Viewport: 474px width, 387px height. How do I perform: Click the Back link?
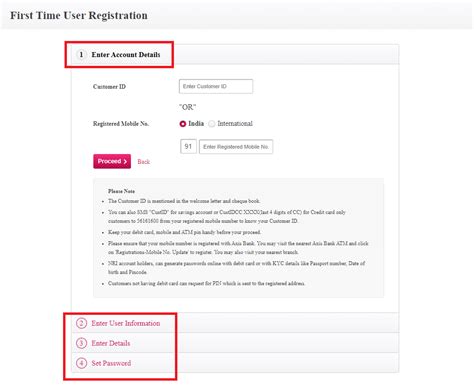[x=144, y=162]
